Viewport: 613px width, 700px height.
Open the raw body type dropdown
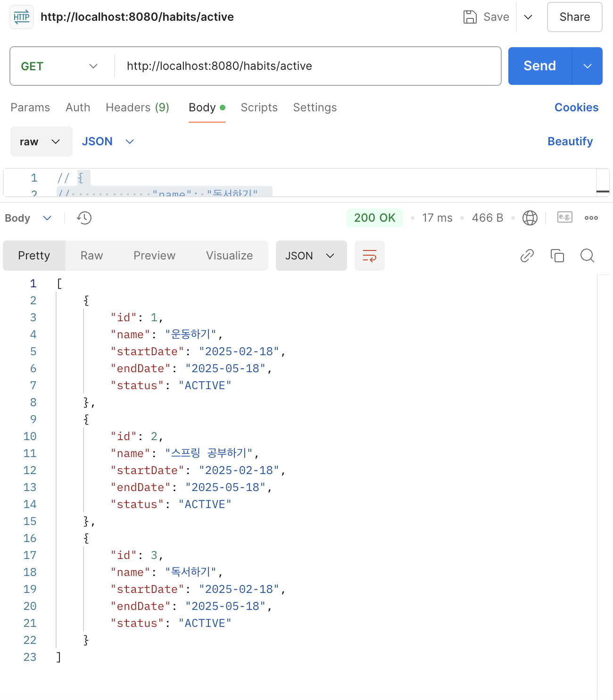[x=41, y=142]
